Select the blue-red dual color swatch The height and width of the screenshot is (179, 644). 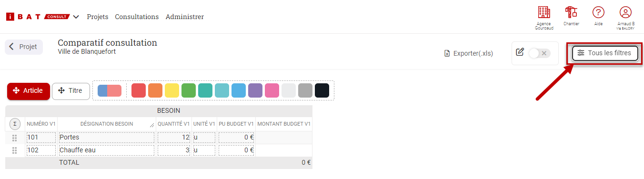110,90
